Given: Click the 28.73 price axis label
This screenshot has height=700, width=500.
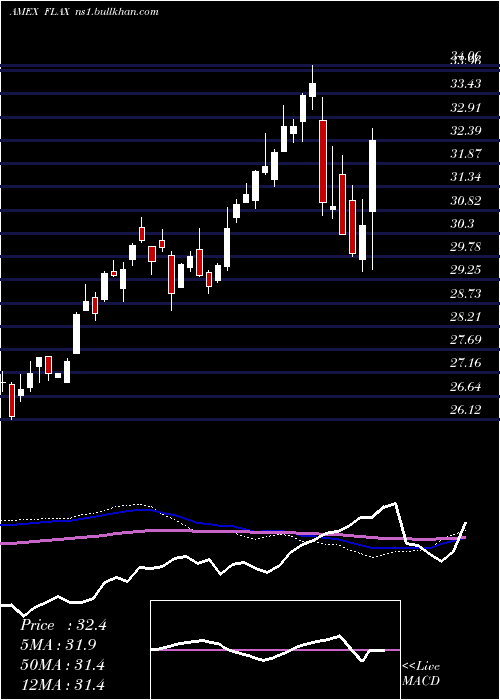Looking at the screenshot, I should click(466, 293).
